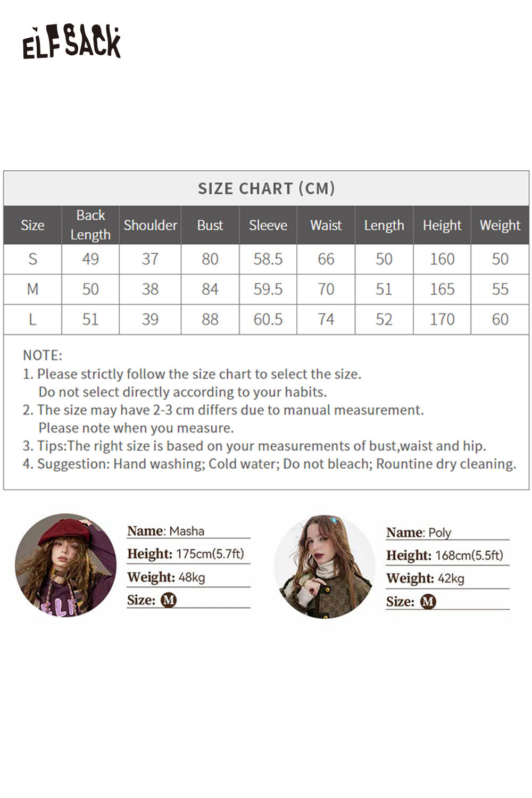
Task: Select the Shoulder column header
Action: click(150, 225)
